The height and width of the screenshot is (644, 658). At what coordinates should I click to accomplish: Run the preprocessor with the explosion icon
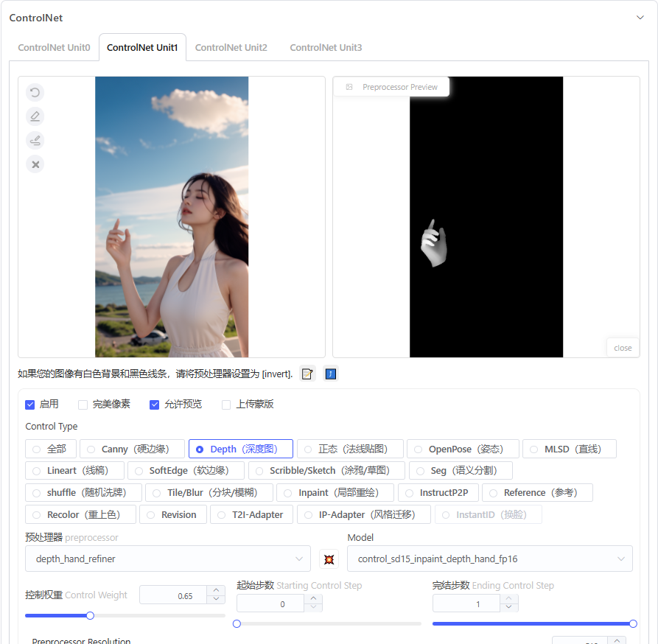point(329,559)
